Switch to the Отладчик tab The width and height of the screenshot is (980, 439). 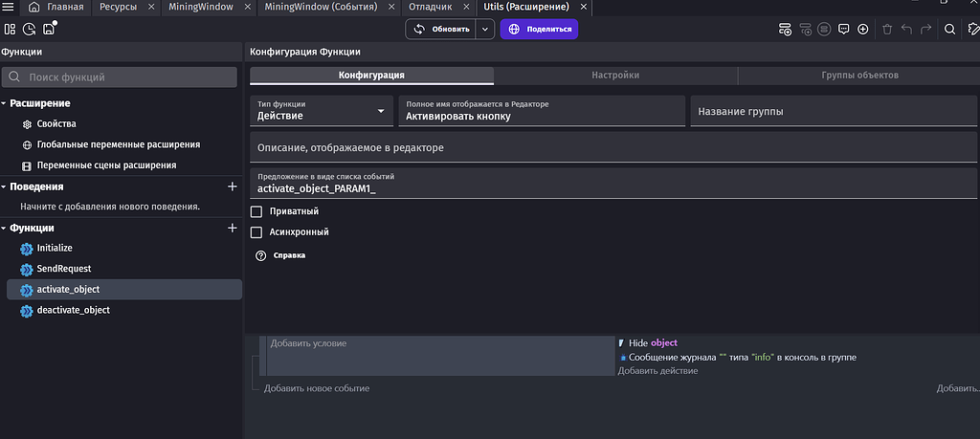pos(431,7)
